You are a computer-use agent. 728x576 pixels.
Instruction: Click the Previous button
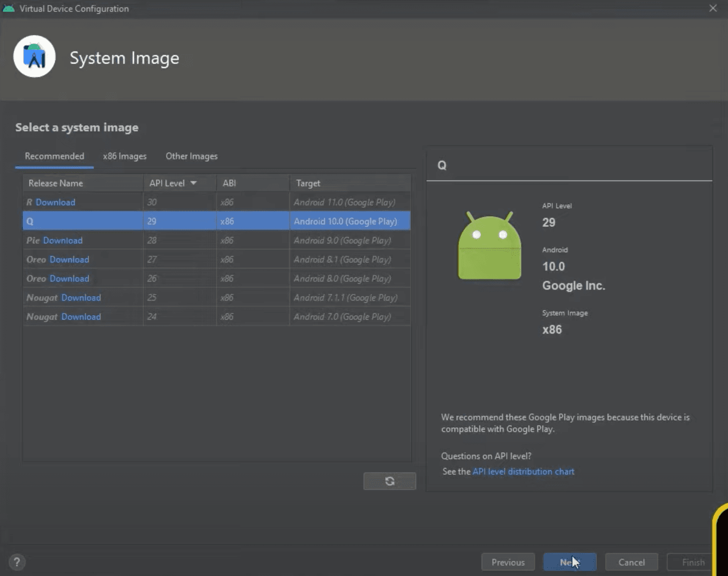(x=508, y=562)
